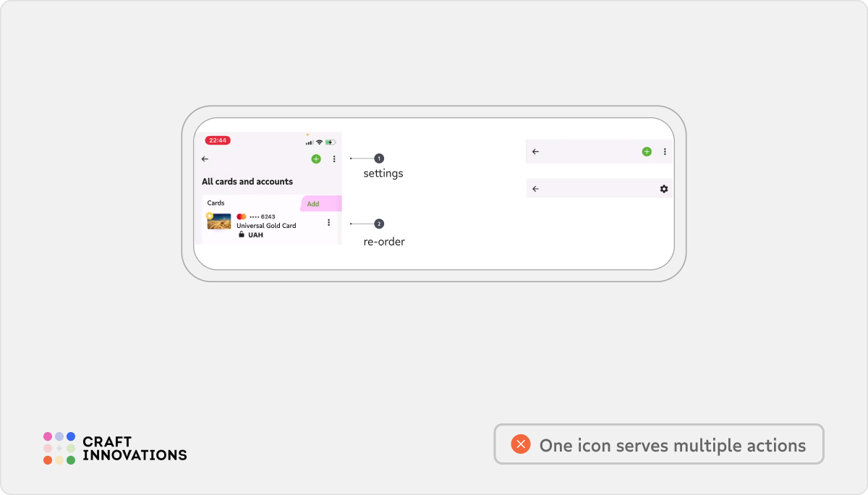
Task: Click the Universal Gold Card image thumbnail
Action: pyautogui.click(x=219, y=221)
